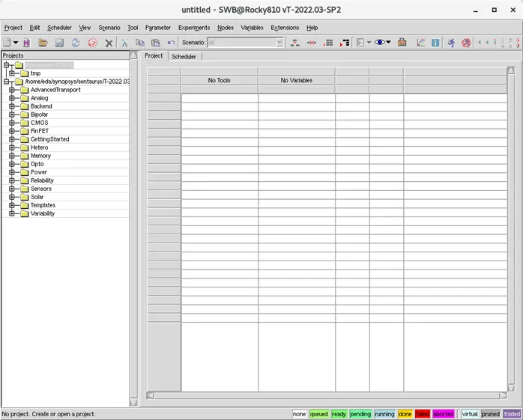
Task: Click the blue info icon
Action: [435, 43]
